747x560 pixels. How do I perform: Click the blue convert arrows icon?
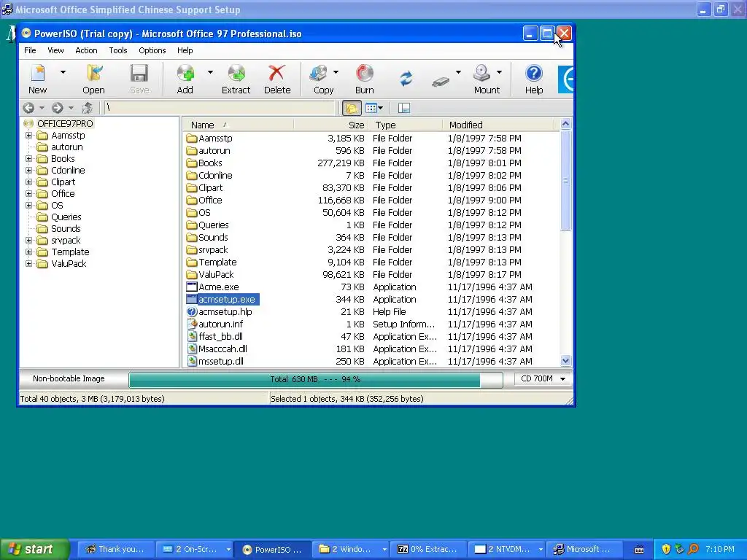click(x=406, y=79)
